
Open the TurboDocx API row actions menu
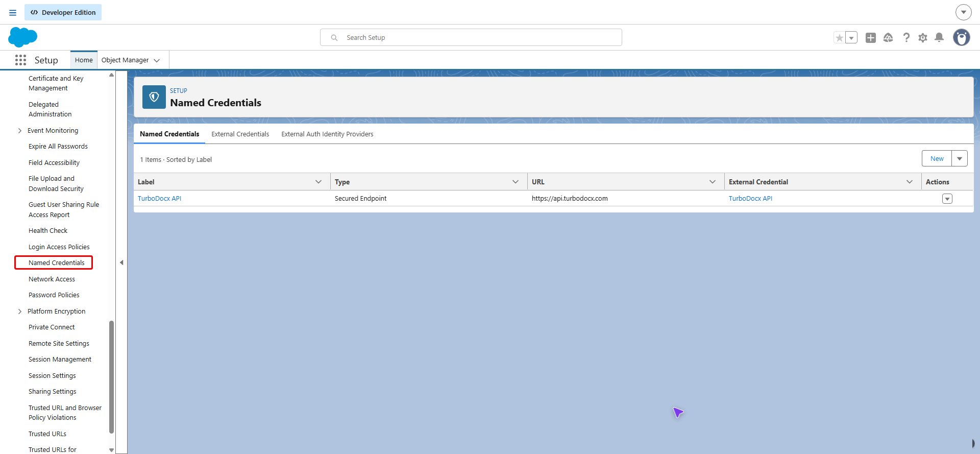(x=947, y=199)
